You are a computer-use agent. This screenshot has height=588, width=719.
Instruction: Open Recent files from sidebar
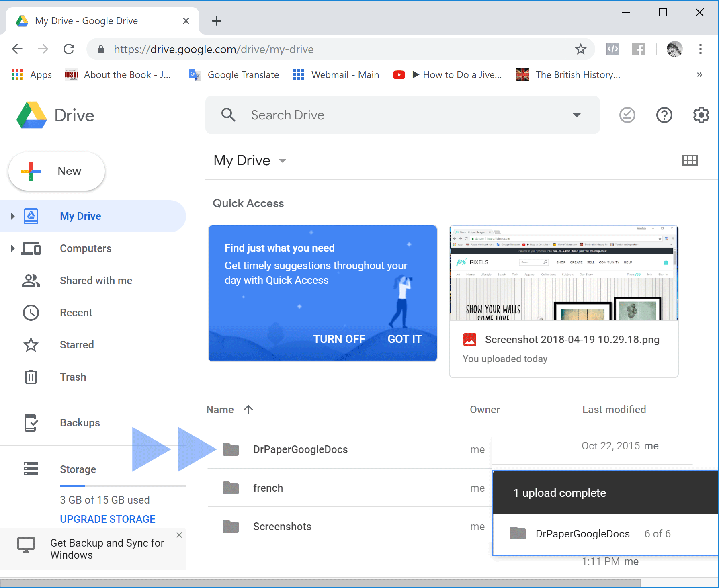[x=76, y=313]
